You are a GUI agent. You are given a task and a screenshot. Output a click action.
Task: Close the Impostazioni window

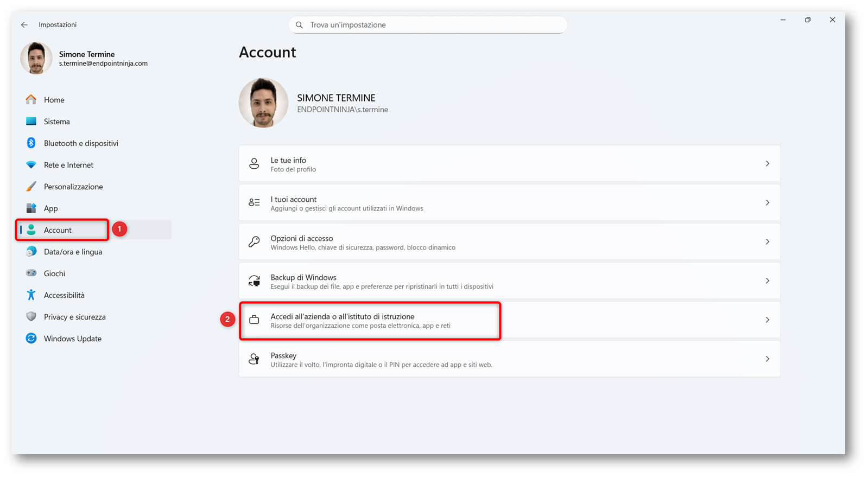[832, 20]
